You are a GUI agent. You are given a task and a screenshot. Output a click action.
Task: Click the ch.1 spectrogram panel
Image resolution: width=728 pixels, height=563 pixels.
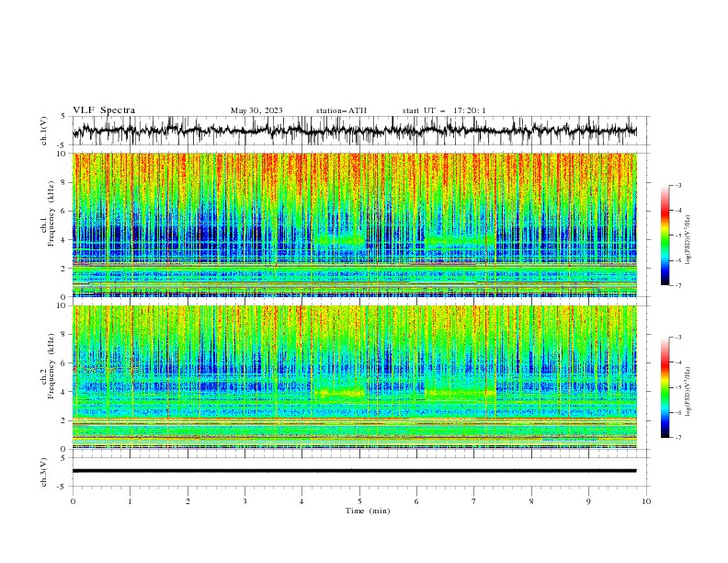354,224
